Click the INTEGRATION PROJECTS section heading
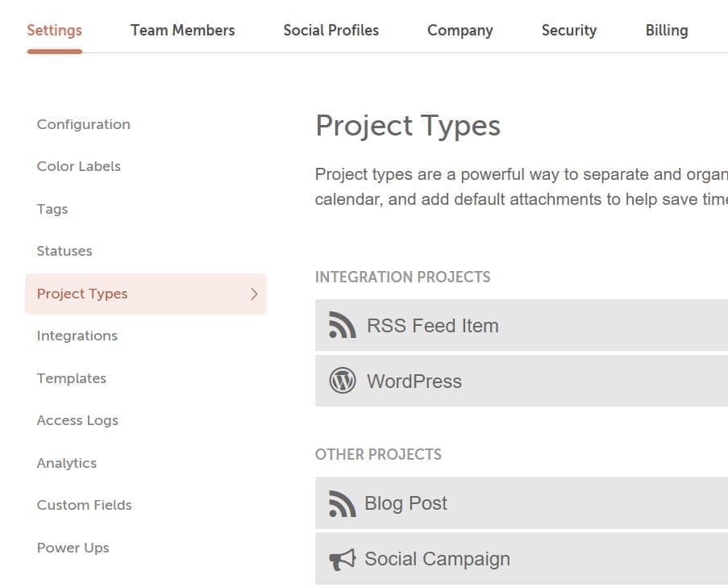 point(402,277)
